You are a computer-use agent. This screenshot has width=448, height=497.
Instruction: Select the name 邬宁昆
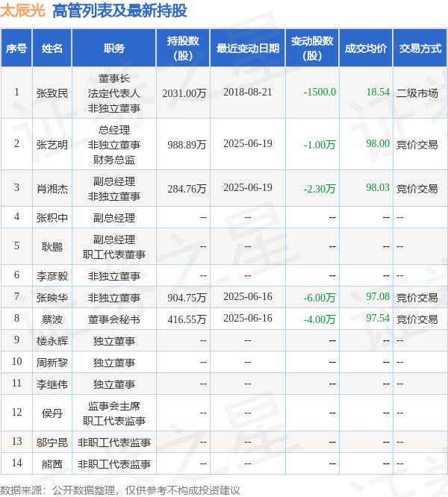(x=52, y=443)
